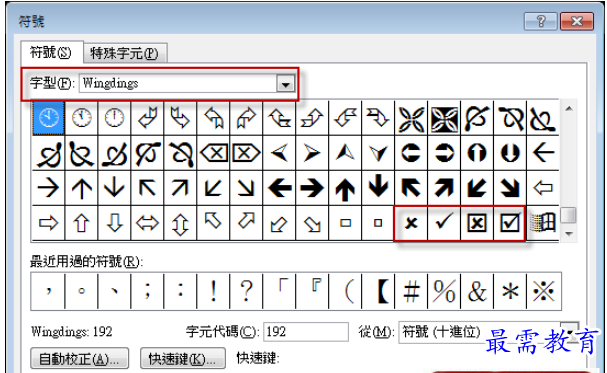607x373 pixels.
Task: Insert recent comma symbol
Action: point(48,291)
